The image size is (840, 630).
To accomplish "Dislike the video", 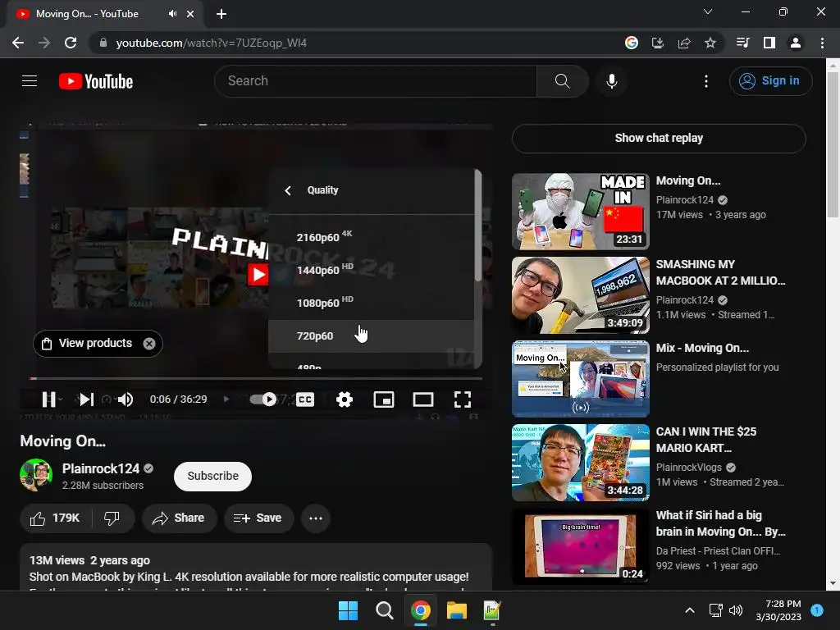I will click(x=112, y=518).
